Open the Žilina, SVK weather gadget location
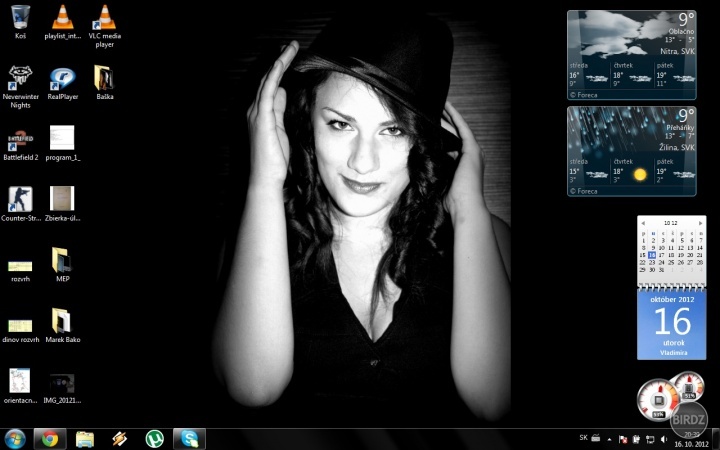Image resolution: width=720 pixels, height=450 pixels. tap(677, 147)
